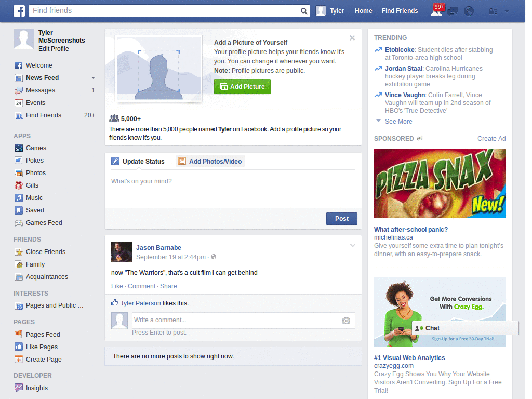Open the Pokes app icon
This screenshot has height=399, width=532.
pos(19,161)
